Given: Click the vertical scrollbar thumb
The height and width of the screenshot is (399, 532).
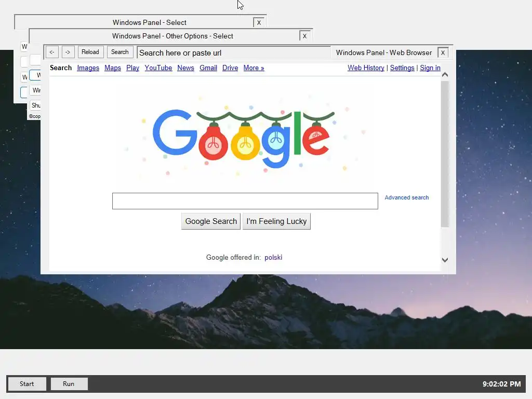Looking at the screenshot, I should coord(445,154).
